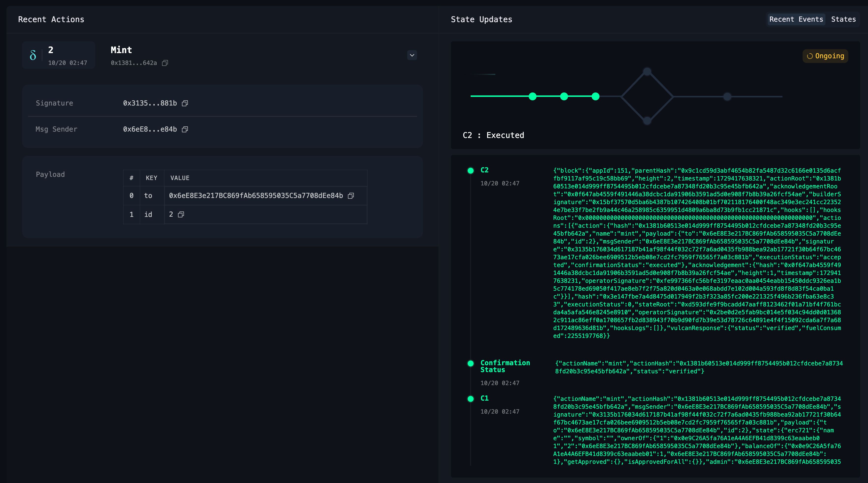Click the Ongoing status badge
The height and width of the screenshot is (483, 868).
pyautogui.click(x=825, y=56)
